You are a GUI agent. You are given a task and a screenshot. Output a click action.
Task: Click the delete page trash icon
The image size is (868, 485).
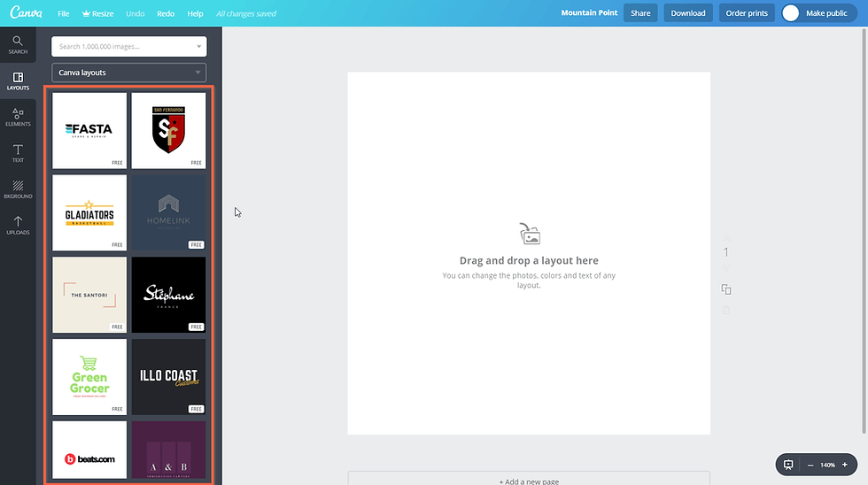[x=726, y=310]
